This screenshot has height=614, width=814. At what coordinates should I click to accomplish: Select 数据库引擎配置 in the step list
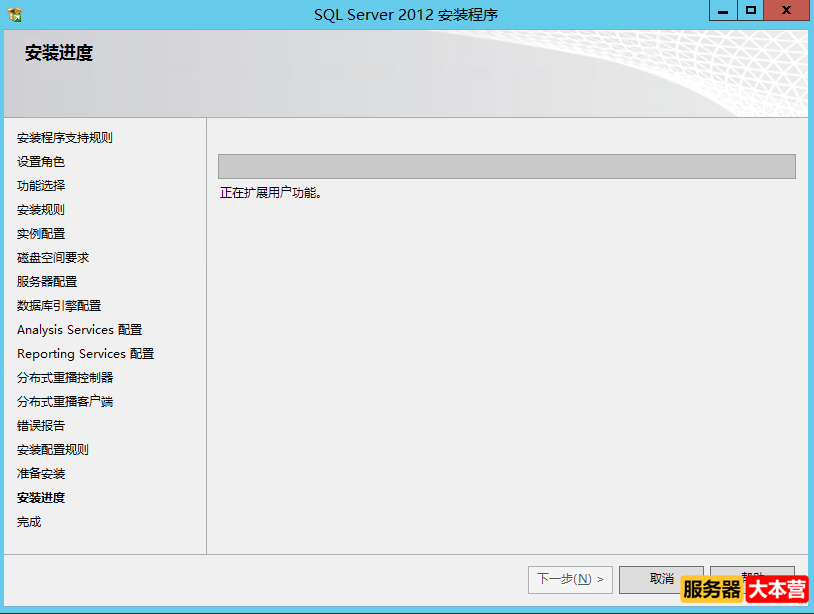point(59,306)
